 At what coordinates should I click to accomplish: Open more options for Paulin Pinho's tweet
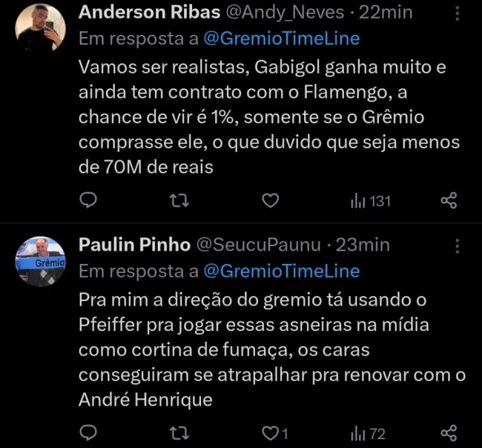tap(457, 246)
